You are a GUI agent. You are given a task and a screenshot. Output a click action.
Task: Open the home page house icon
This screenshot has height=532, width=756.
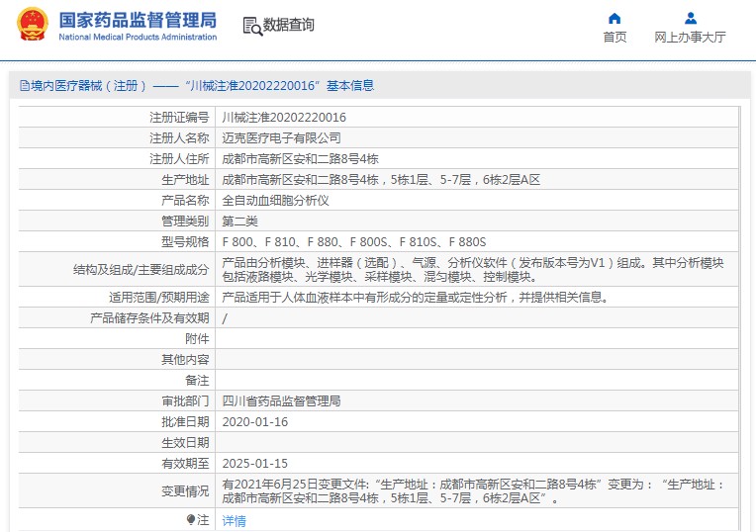pyautogui.click(x=614, y=19)
